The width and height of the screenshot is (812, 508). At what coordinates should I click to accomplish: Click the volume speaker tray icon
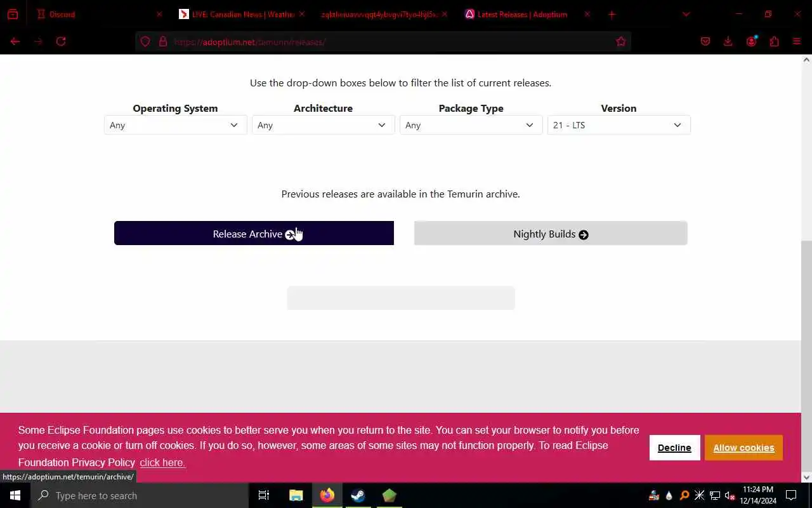(730, 495)
